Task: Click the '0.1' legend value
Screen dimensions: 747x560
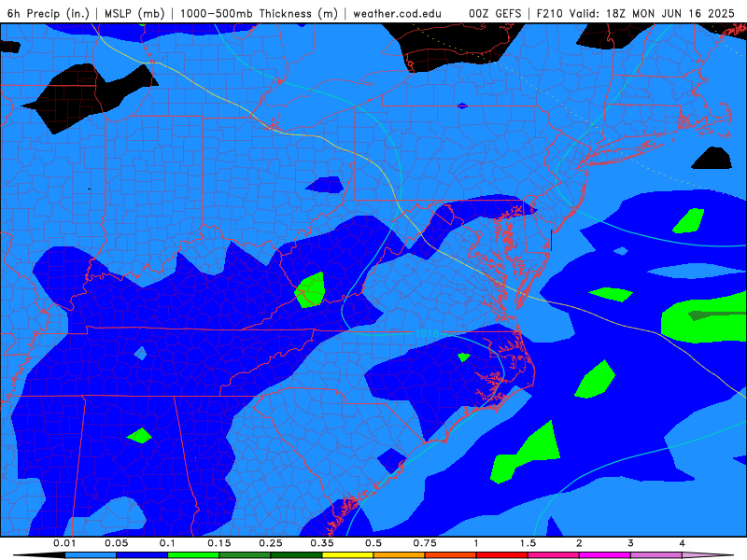Action: [168, 543]
